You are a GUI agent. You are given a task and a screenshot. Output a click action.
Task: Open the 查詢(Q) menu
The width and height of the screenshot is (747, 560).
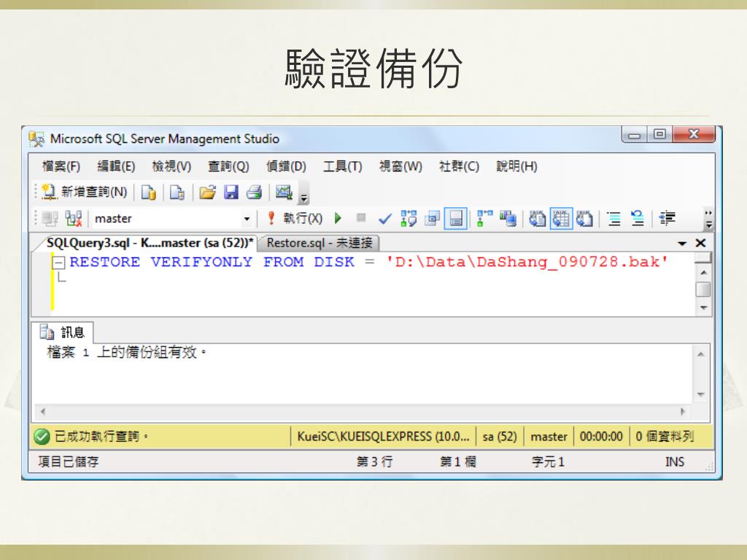click(x=228, y=166)
